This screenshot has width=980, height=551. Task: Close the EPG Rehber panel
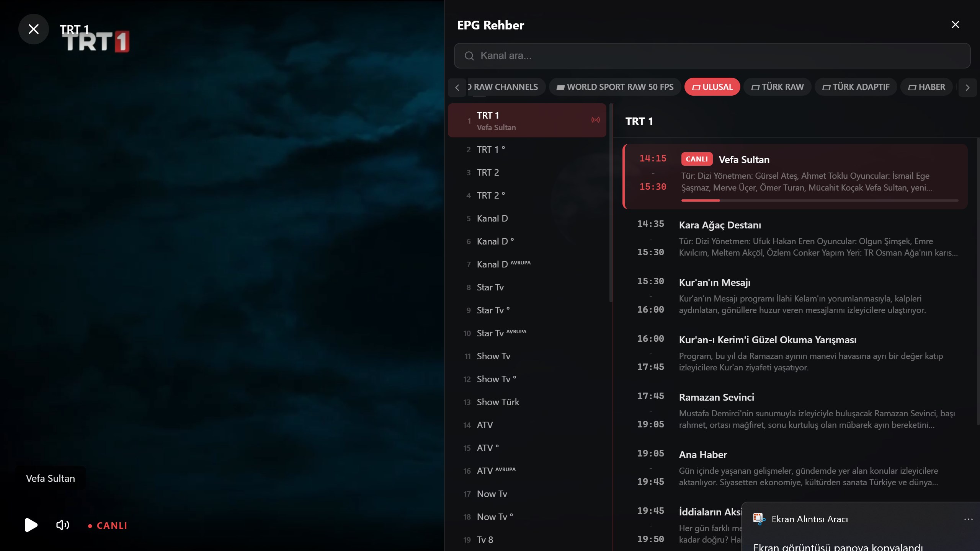pos(955,25)
